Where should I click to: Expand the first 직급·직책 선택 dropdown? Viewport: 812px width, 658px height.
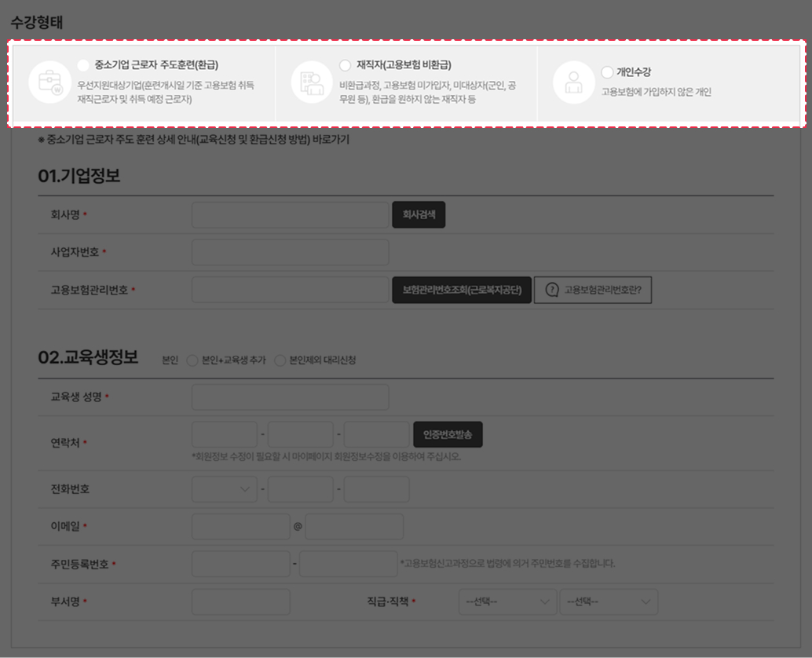(x=507, y=602)
